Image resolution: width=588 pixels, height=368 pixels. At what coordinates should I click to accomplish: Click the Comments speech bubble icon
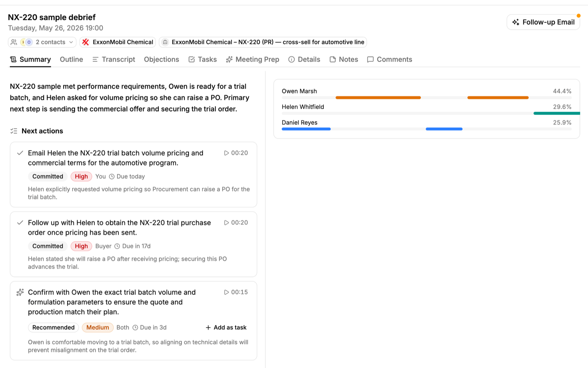pos(370,59)
